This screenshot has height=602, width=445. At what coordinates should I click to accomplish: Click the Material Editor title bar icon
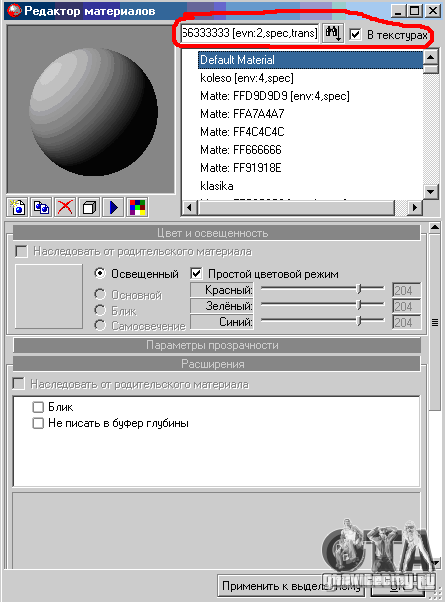pos(14,10)
